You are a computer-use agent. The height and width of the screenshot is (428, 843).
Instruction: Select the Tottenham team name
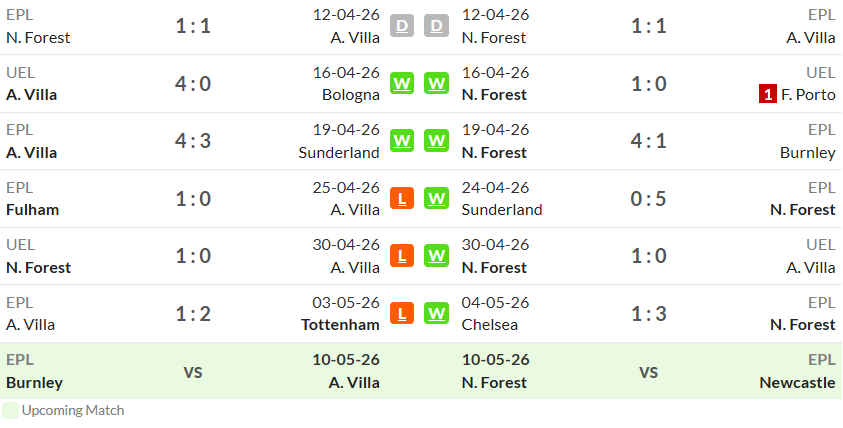point(340,325)
